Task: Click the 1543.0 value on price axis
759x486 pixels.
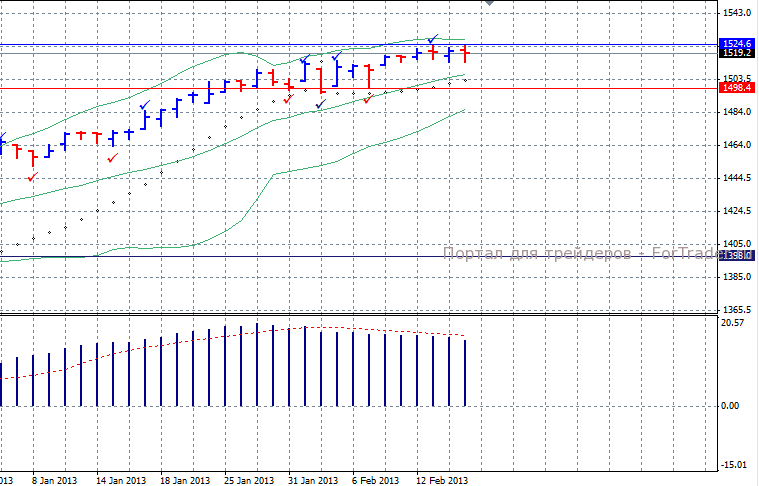Action: [736, 12]
